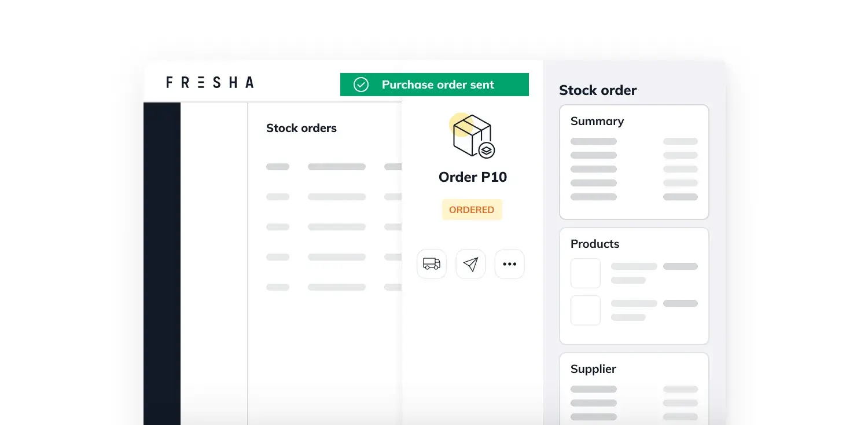Click the delivery truck icon button

(x=432, y=264)
